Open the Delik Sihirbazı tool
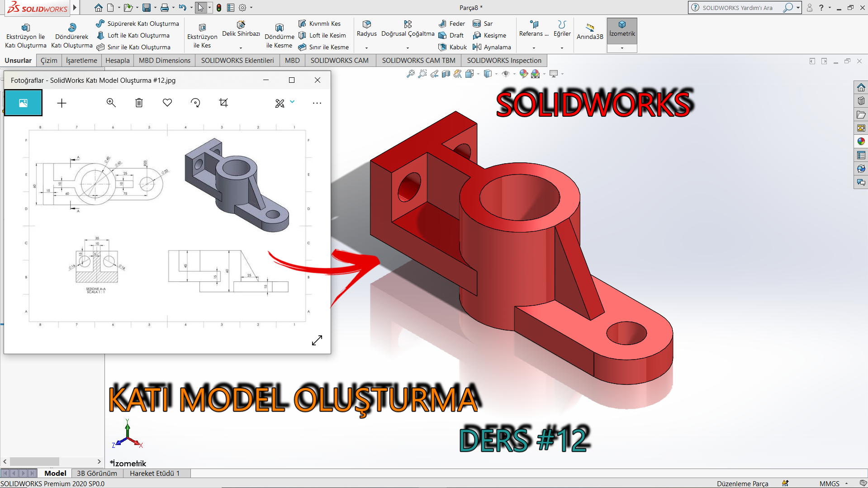The image size is (868, 488). [241, 29]
